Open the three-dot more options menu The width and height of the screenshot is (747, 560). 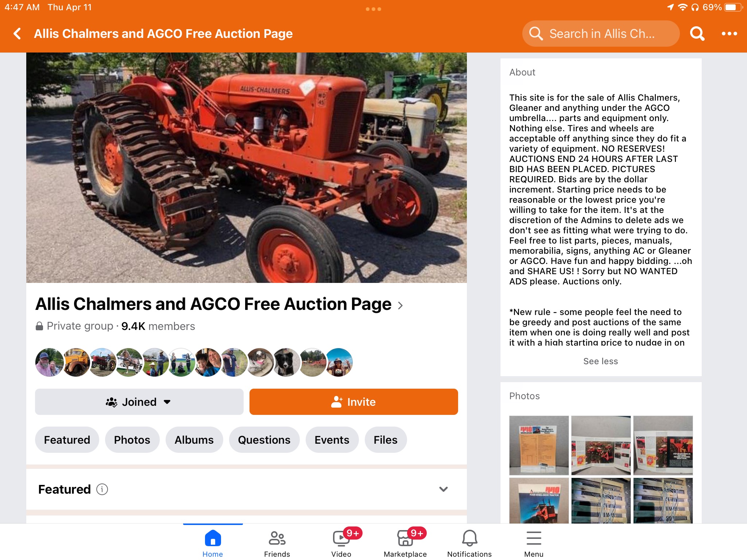729,34
